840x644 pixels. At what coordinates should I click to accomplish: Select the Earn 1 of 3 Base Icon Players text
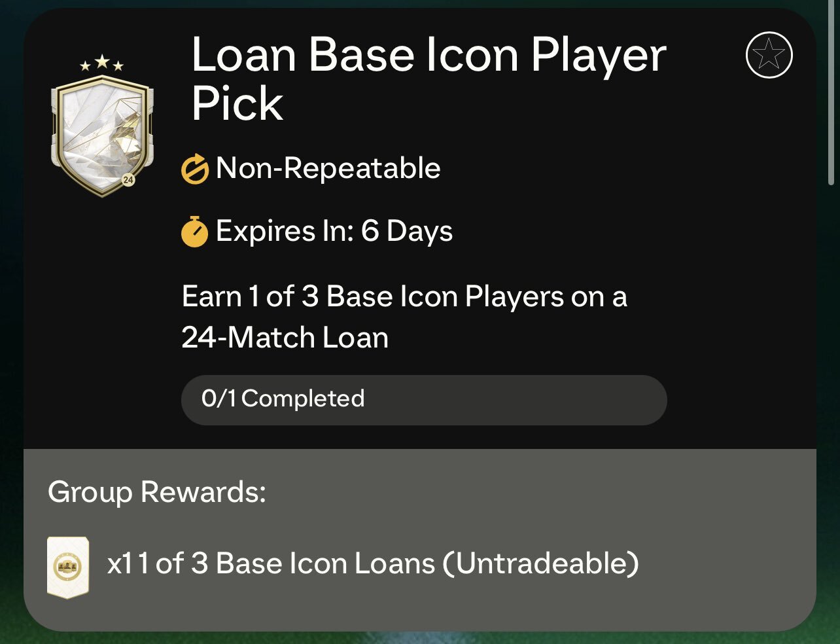click(x=406, y=316)
